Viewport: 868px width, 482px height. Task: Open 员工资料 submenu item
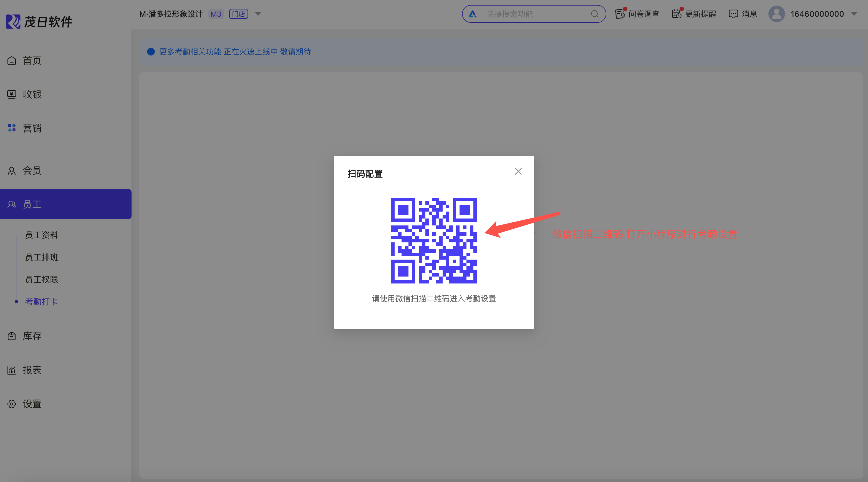tap(42, 235)
